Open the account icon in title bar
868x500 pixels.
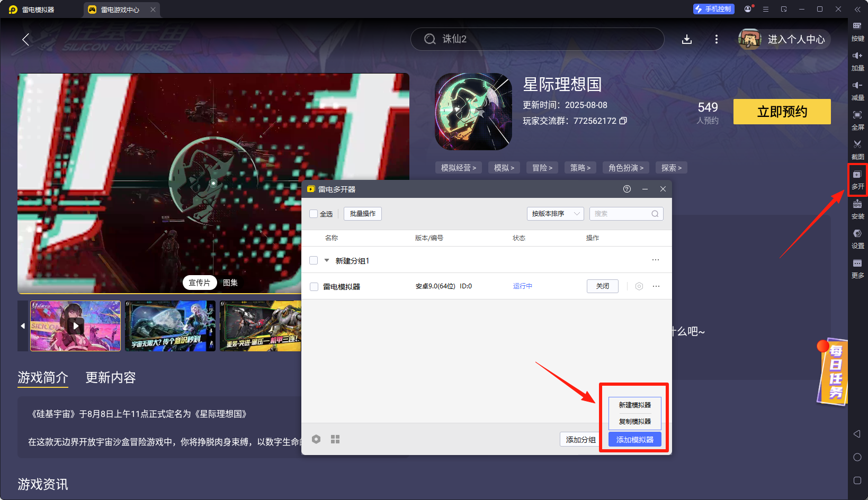tap(748, 9)
